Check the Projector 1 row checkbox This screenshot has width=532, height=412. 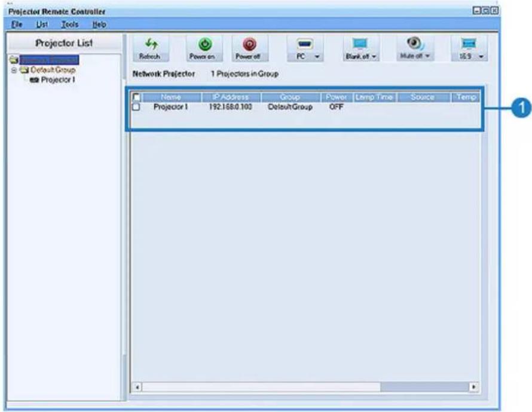136,107
